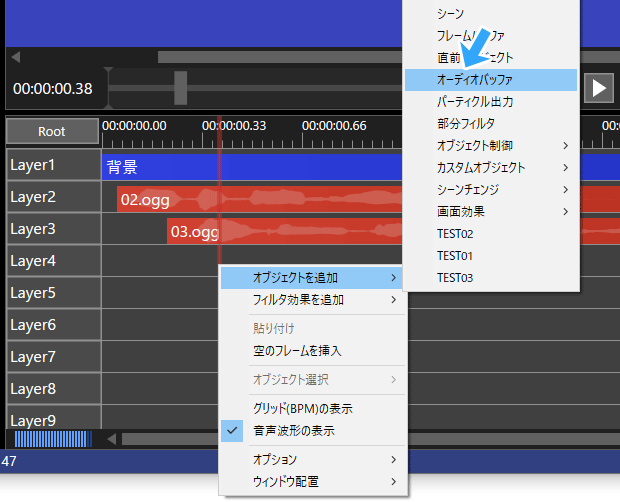Click the timeline zoom level bar indicator
The height and width of the screenshot is (502, 620).
[x=53, y=439]
